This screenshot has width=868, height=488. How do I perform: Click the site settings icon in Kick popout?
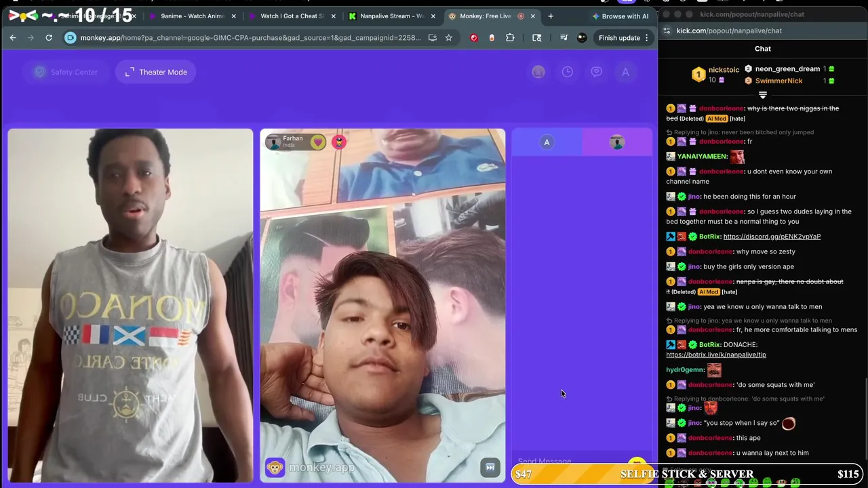667,30
